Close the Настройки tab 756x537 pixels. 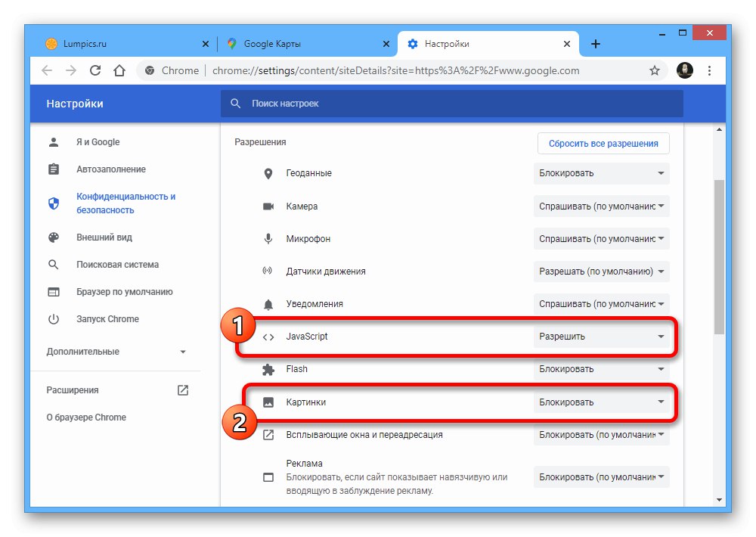pyautogui.click(x=567, y=44)
